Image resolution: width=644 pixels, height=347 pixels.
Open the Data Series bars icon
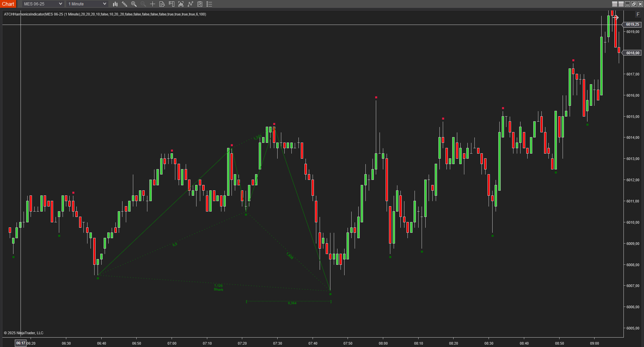click(181, 4)
